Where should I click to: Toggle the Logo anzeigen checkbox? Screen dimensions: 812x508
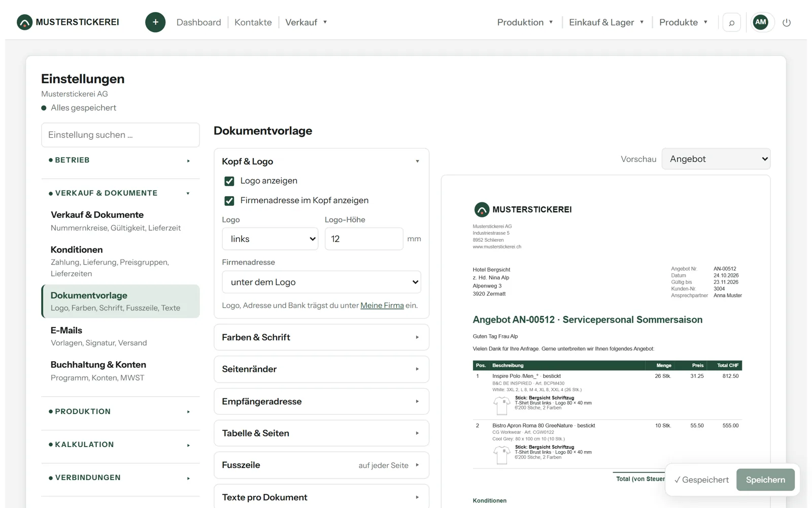click(229, 181)
